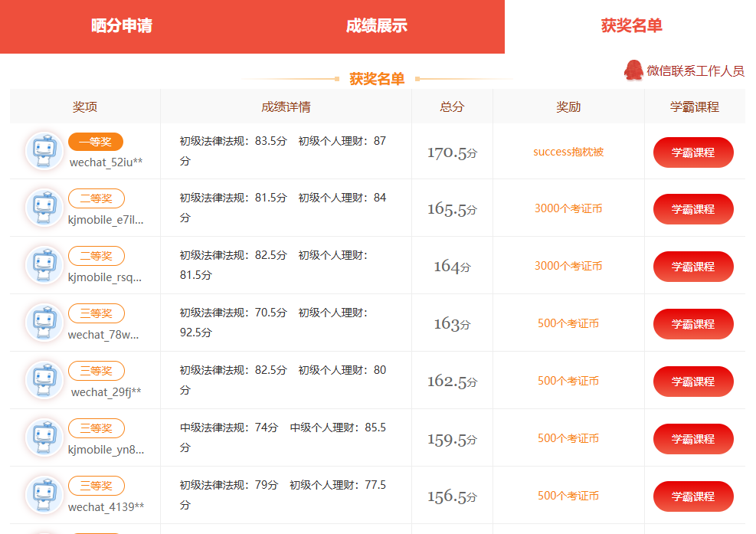Click 学霸课程 button for 163分 entry
The image size is (756, 534).
693,324
